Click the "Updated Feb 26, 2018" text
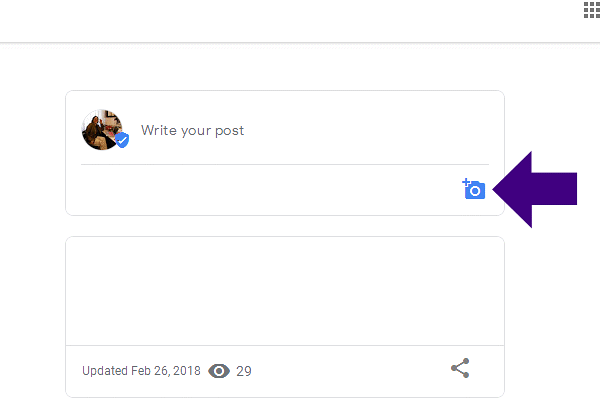600x400 pixels. (x=142, y=371)
